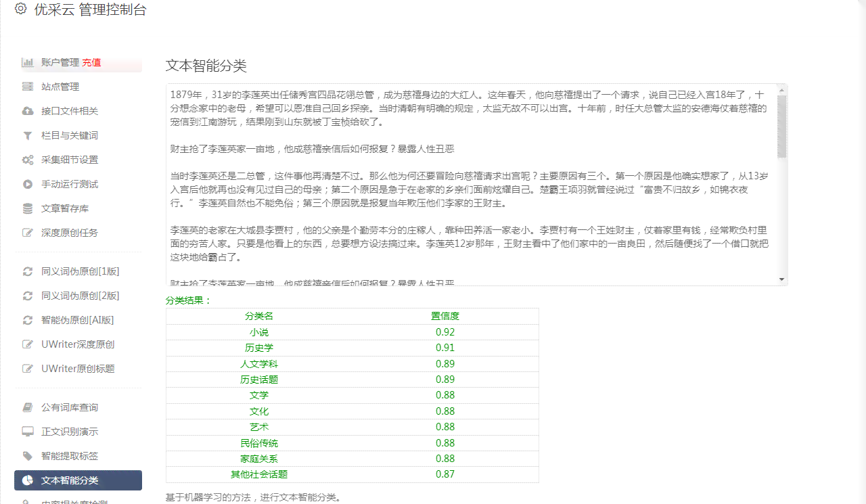Click the pie chart icon for 文本智能分类
866x504 pixels.
pos(28,480)
